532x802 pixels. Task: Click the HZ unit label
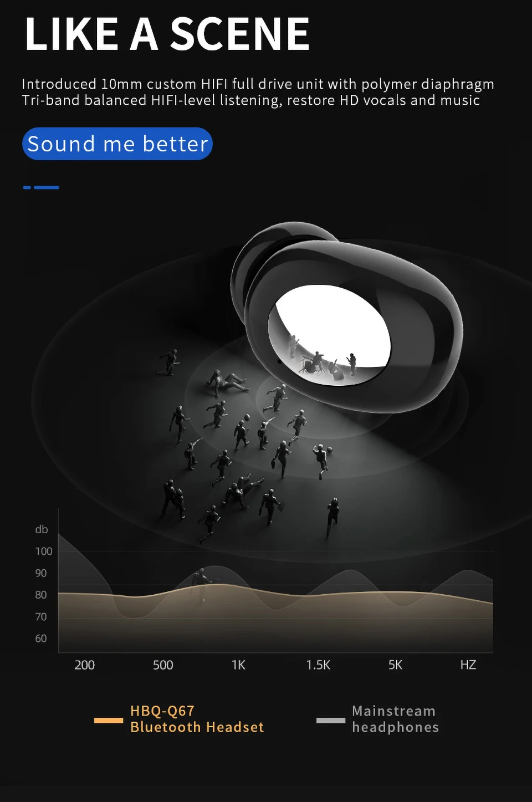pos(468,665)
